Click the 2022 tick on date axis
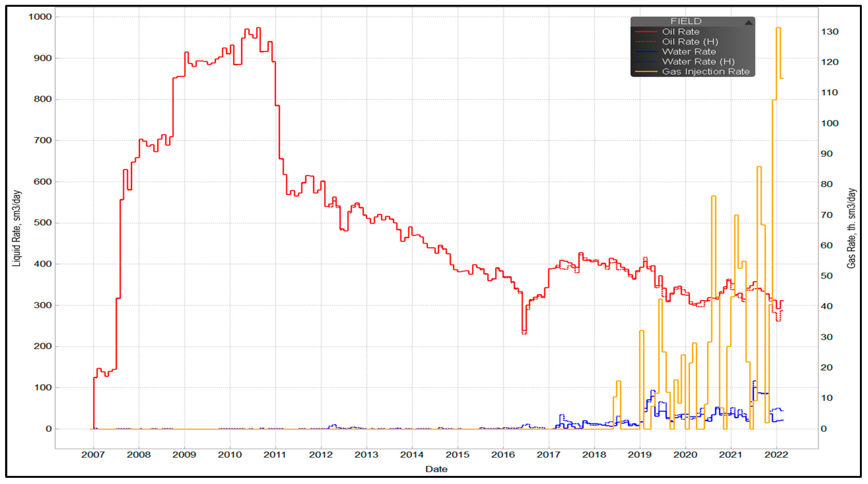 776,455
